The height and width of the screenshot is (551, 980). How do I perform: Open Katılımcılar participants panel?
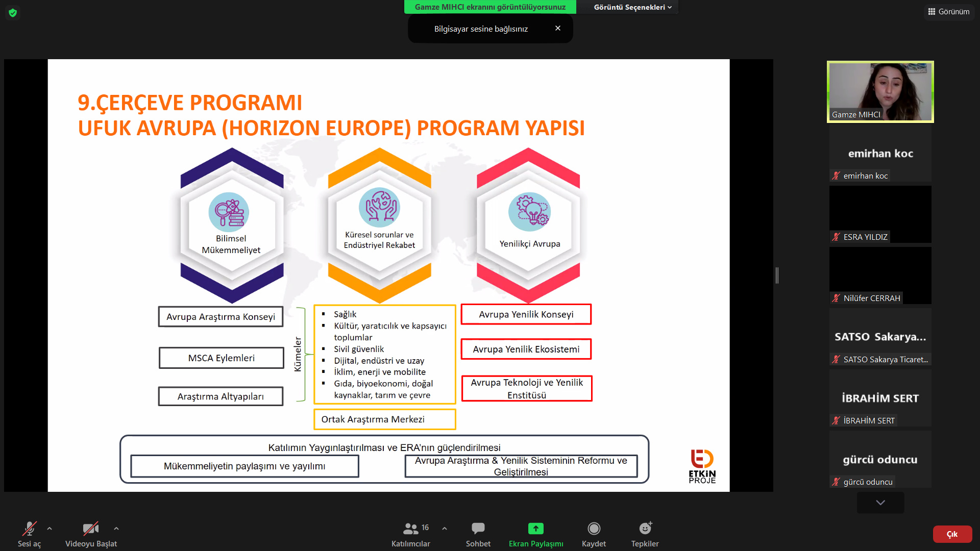[x=411, y=529]
